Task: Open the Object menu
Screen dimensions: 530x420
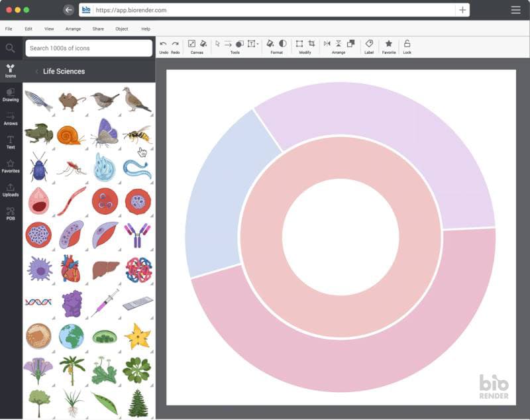Action: point(122,29)
